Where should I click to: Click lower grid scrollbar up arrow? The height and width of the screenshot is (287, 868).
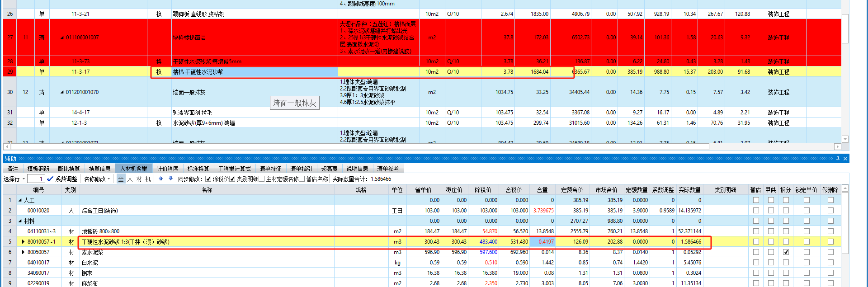(x=845, y=188)
